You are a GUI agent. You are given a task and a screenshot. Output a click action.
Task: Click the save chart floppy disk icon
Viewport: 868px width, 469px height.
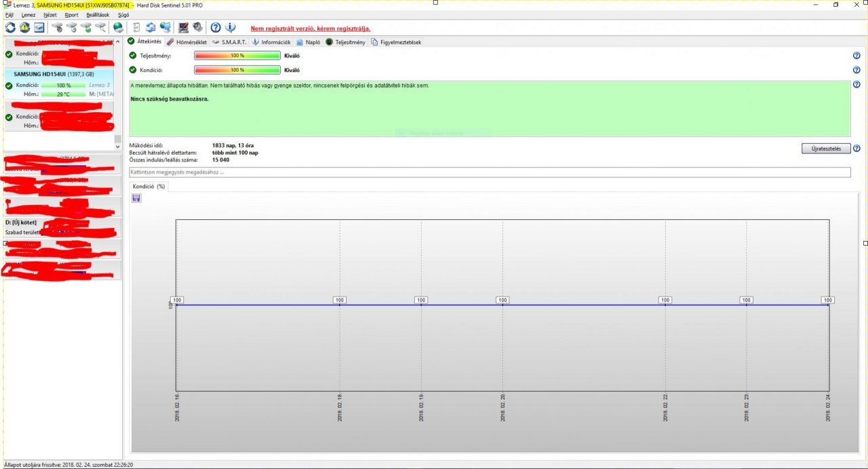(x=136, y=198)
